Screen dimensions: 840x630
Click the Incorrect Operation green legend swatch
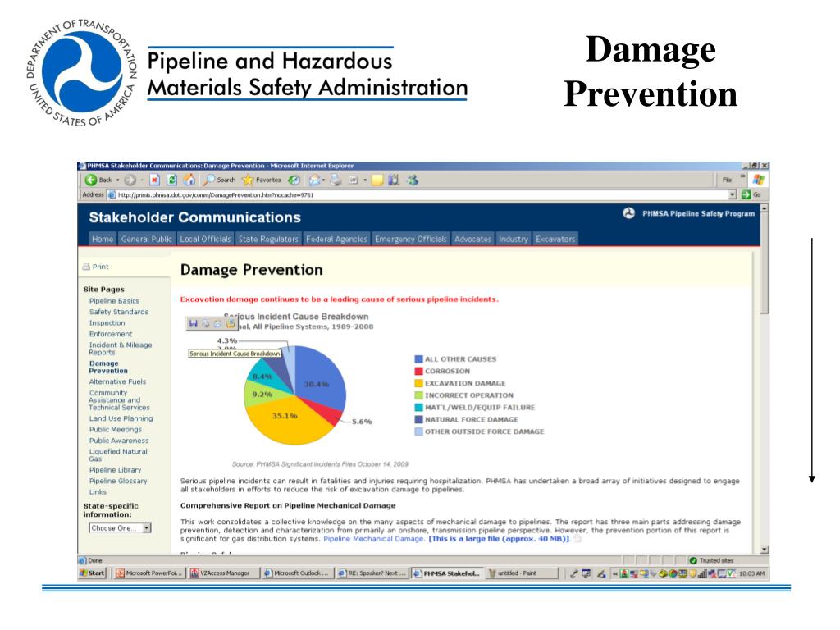click(419, 395)
